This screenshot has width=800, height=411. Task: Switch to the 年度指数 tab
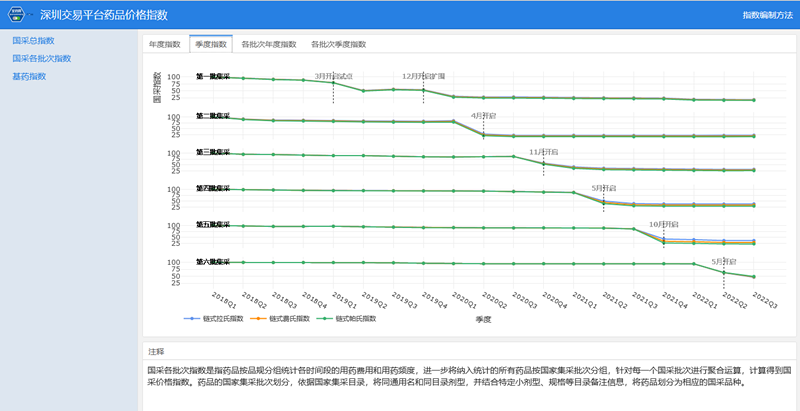[165, 45]
